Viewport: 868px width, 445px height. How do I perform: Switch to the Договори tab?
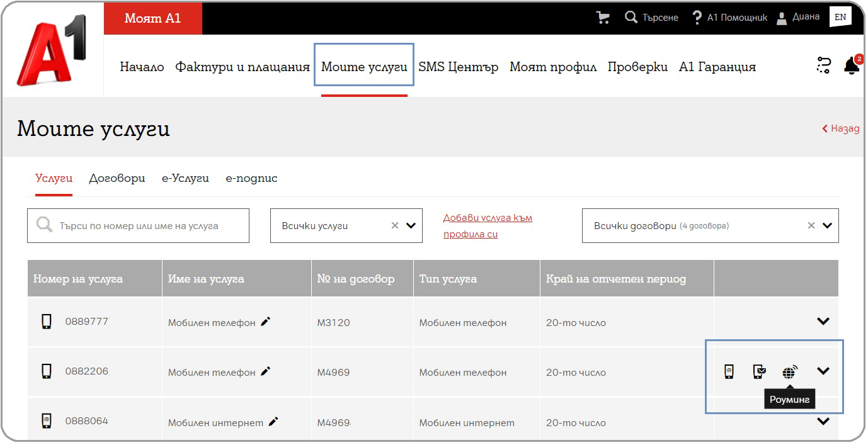[x=117, y=178]
